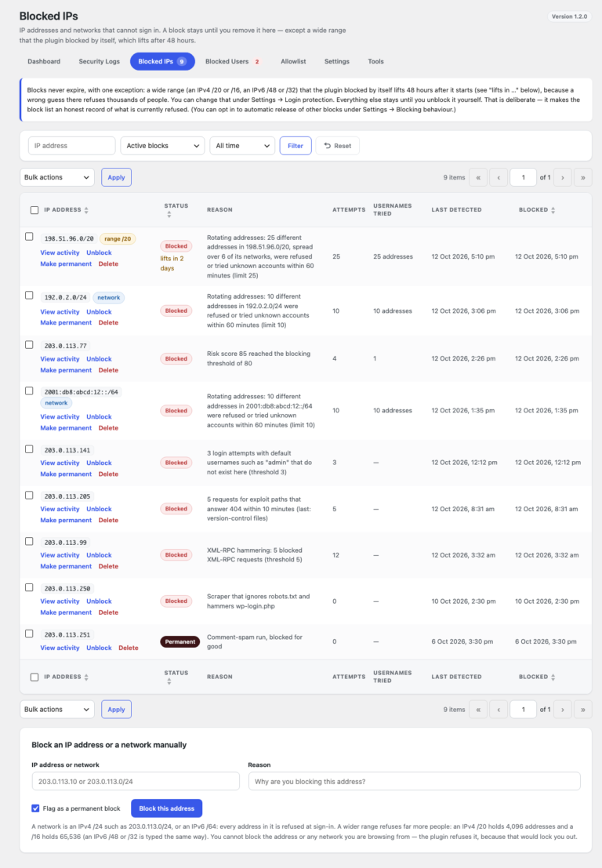Click the Filter button
Image resolution: width=602 pixels, height=868 pixels.
point(296,146)
